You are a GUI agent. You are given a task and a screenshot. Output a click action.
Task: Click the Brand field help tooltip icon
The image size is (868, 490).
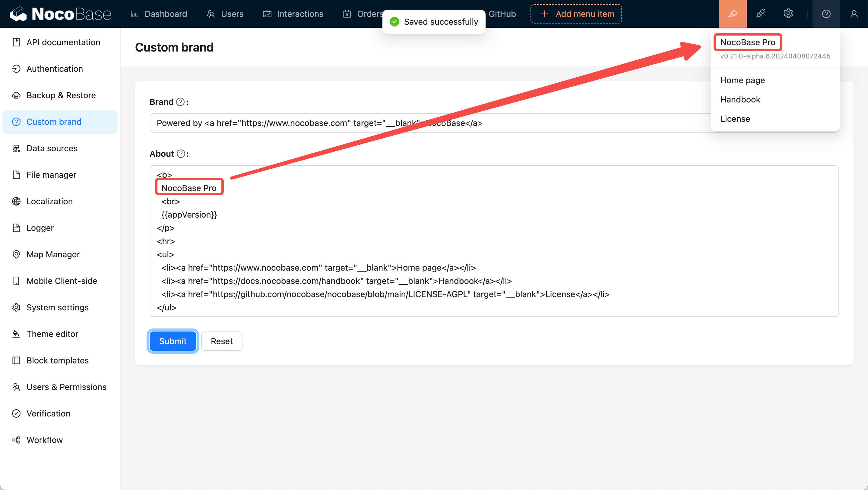181,102
